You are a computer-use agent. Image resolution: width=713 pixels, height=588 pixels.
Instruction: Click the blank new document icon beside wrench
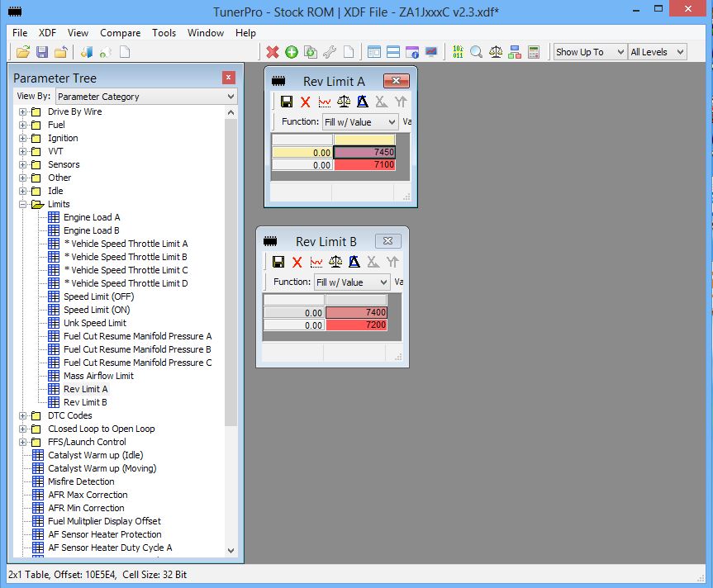click(349, 52)
